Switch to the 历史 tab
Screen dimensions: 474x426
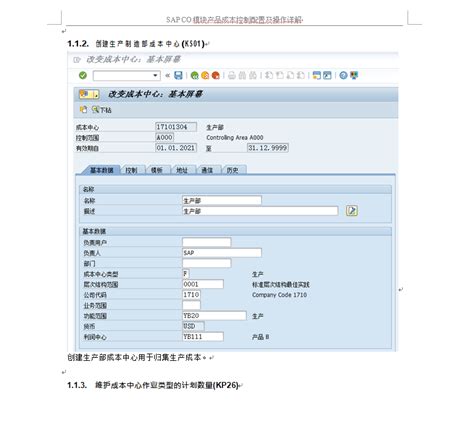click(x=233, y=170)
